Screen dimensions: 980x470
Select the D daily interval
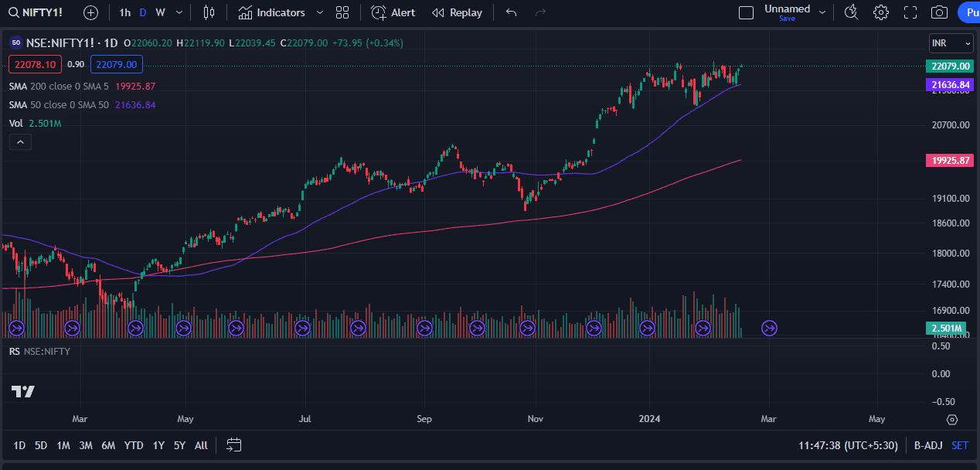(x=142, y=12)
